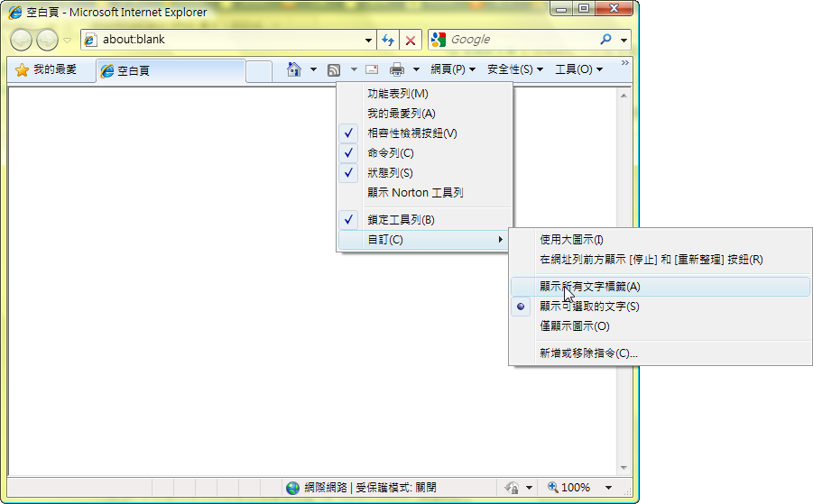Click the Read Mail icon
This screenshot has width=813, height=504.
pyautogui.click(x=372, y=69)
